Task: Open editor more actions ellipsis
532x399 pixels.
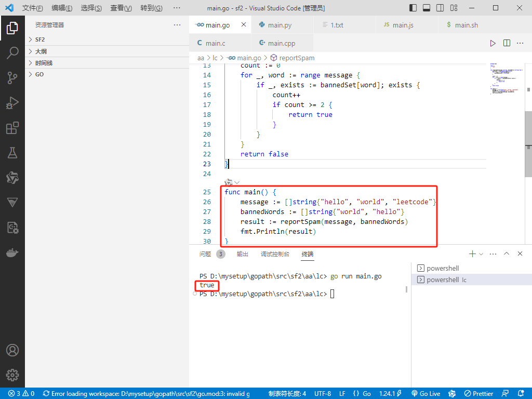Action: pos(520,43)
